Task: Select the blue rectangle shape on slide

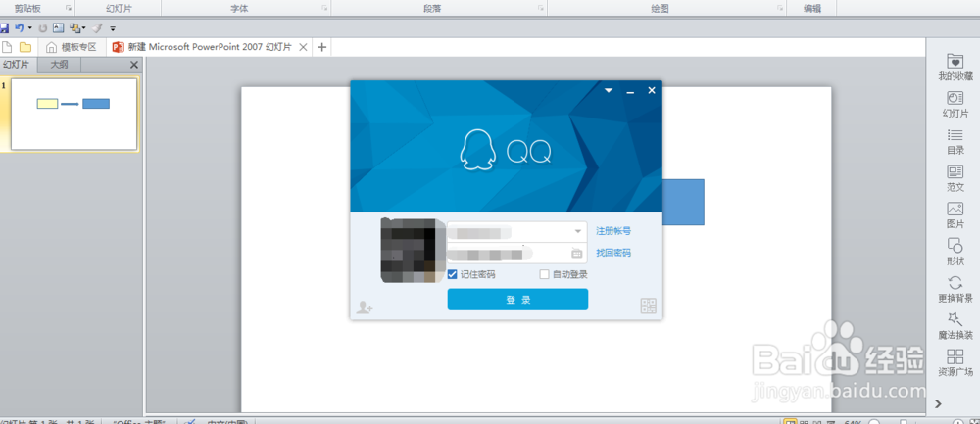Action: pos(682,202)
